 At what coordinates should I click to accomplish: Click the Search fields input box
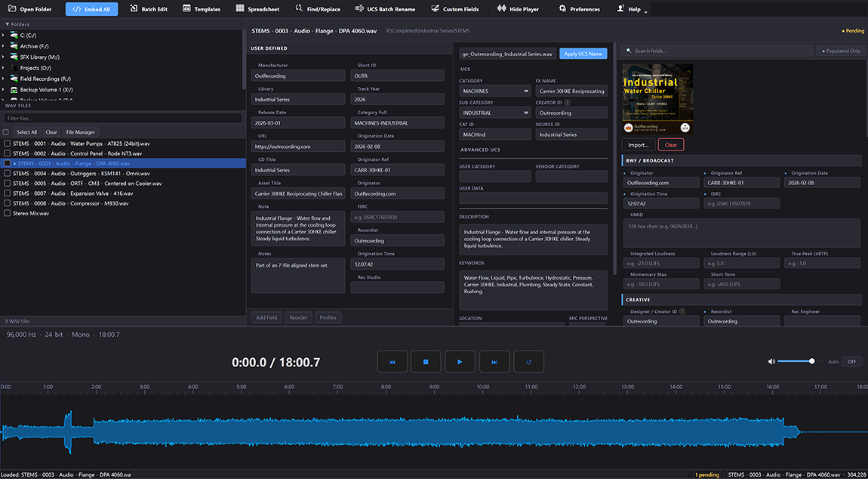click(x=716, y=51)
